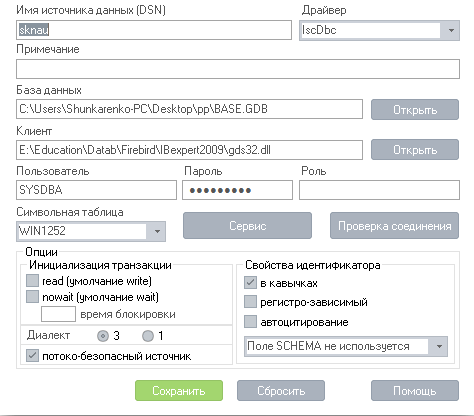The image size is (474, 416).
Task: Click the Сбросить reset button
Action: (281, 390)
